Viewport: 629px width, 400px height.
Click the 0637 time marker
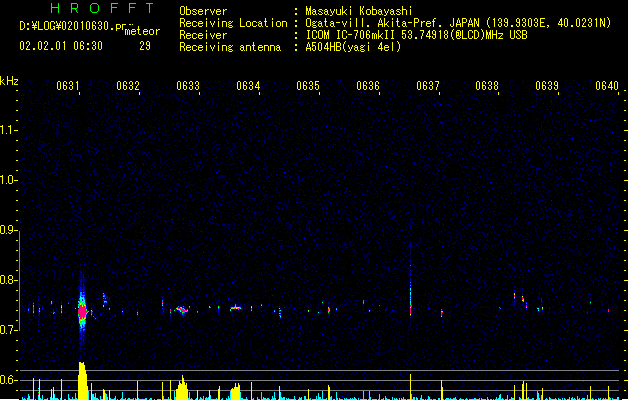[428, 86]
